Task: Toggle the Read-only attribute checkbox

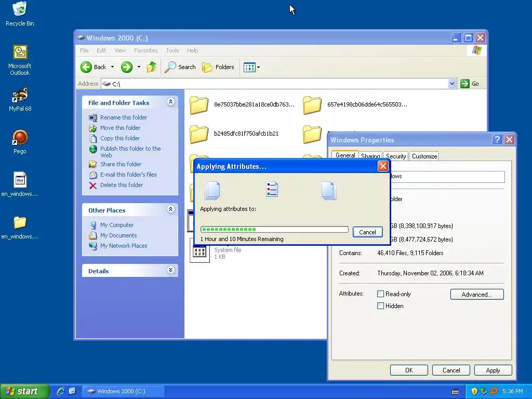Action: pyautogui.click(x=381, y=294)
